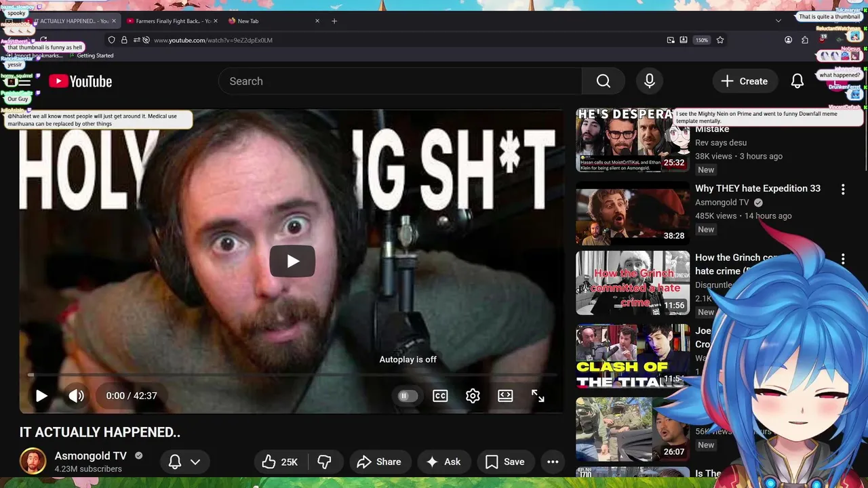This screenshot has width=868, height=488.
Task: Reset the 150% zoom level badge
Action: [x=702, y=40]
